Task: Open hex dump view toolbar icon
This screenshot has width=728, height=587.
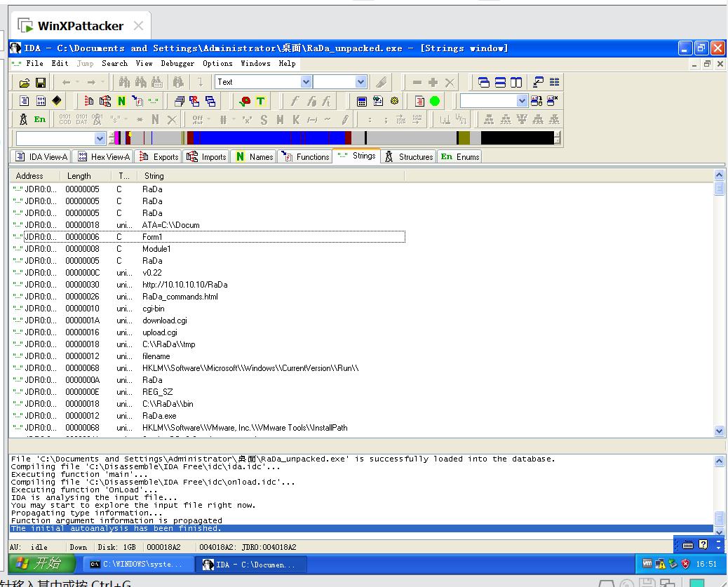Action: (x=41, y=101)
